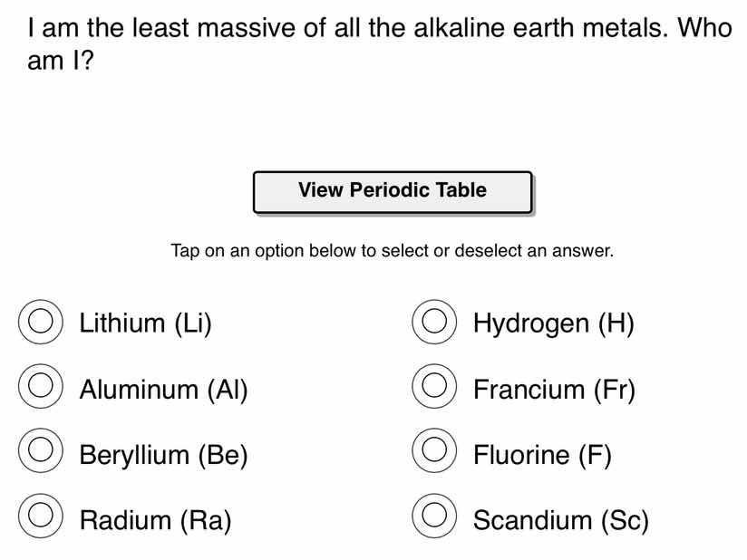
Task: Select the Fluorine (F) radio button
Action: tap(434, 452)
